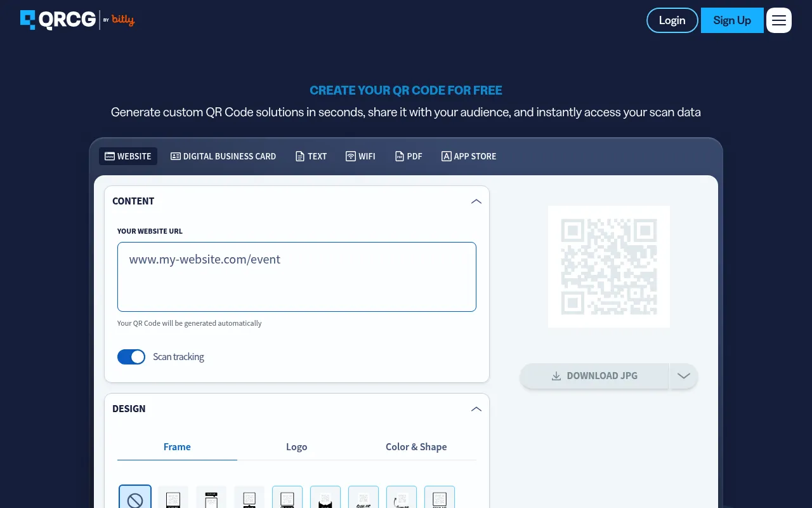Focus the website URL input field
The width and height of the screenshot is (812, 508).
coord(297,277)
